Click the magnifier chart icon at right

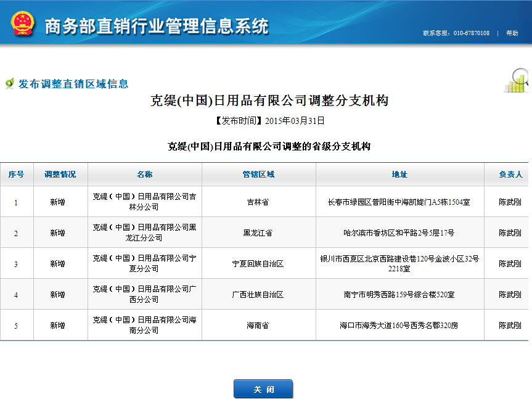tap(517, 81)
